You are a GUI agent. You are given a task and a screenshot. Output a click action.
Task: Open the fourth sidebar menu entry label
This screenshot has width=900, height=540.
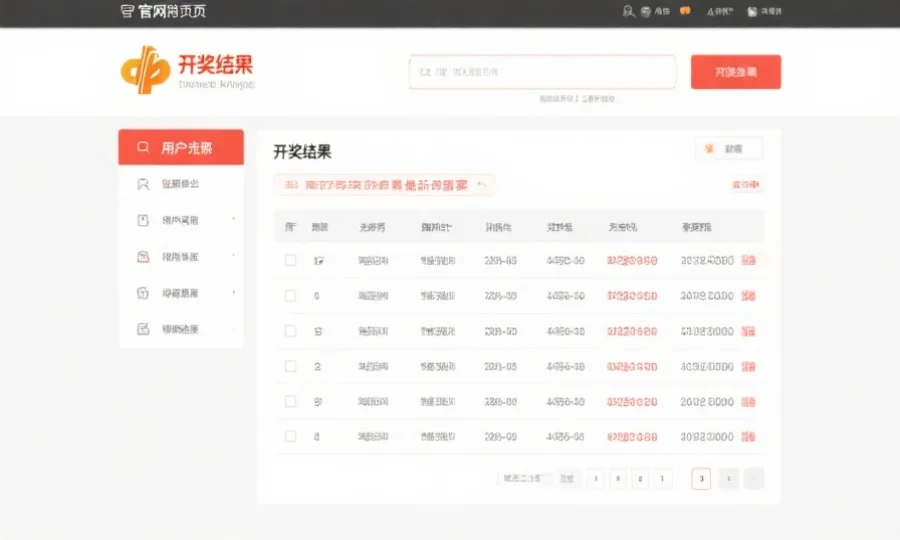[x=180, y=293]
